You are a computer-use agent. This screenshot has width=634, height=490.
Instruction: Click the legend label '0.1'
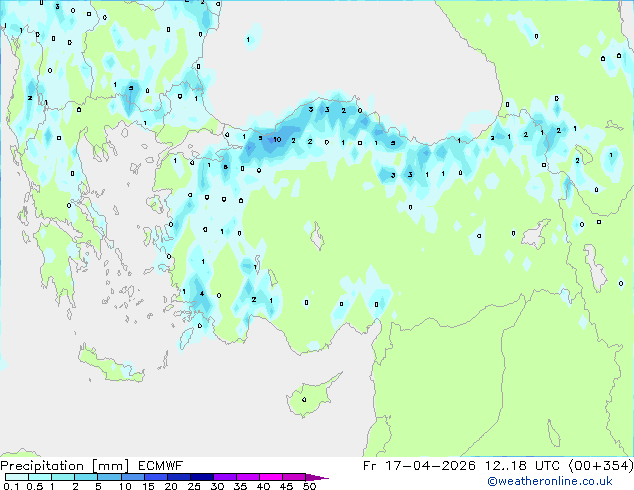pyautogui.click(x=11, y=486)
